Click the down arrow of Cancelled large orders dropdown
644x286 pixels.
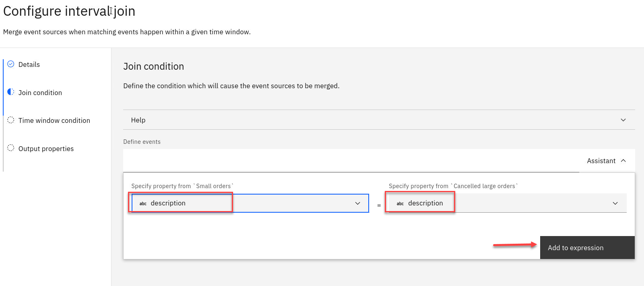coord(615,203)
